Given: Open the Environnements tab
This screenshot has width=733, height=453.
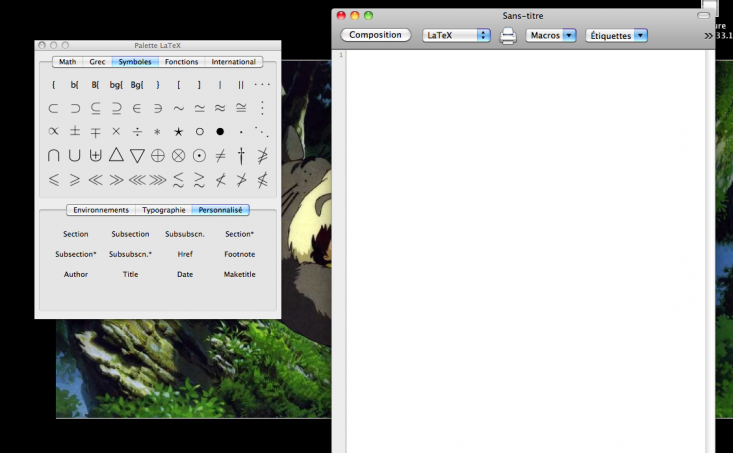Looking at the screenshot, I should [101, 210].
